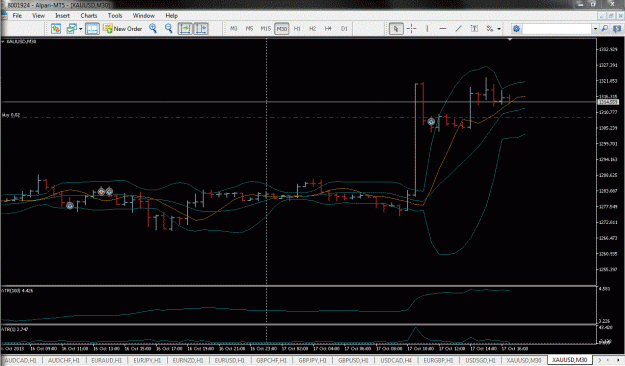This screenshot has height=366, width=625.
Task: Click the ATR(100) 4.426 indicator label
Action: pyautogui.click(x=17, y=291)
